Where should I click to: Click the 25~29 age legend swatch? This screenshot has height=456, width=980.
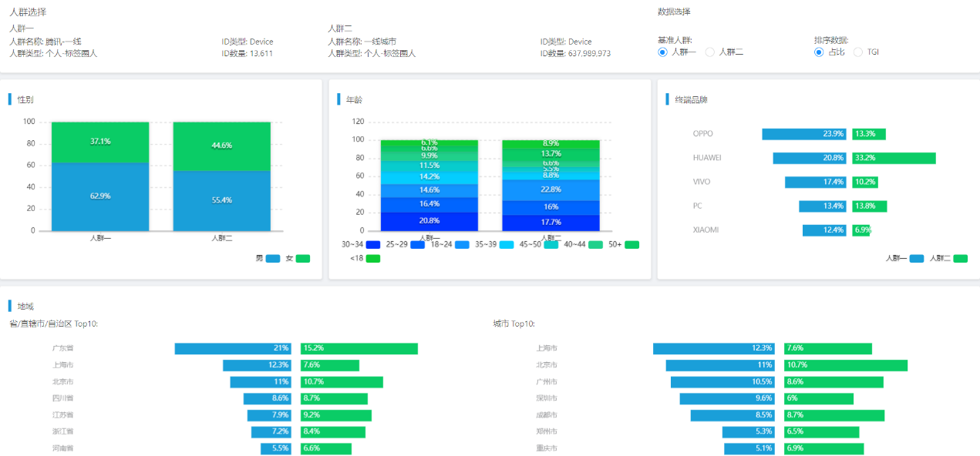point(418,245)
